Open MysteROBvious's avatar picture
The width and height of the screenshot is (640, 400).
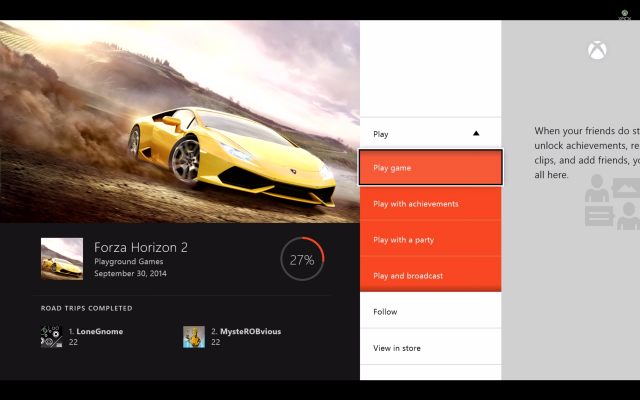[x=194, y=336]
